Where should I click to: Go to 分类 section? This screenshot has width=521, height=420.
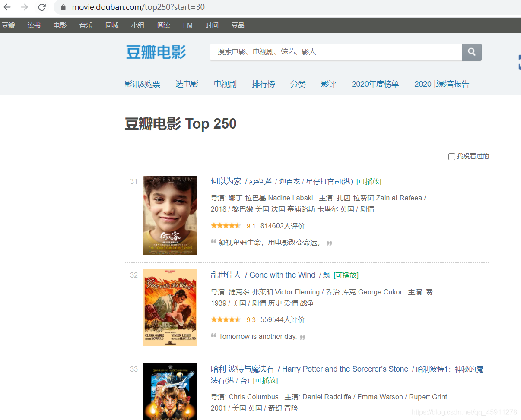(x=298, y=84)
